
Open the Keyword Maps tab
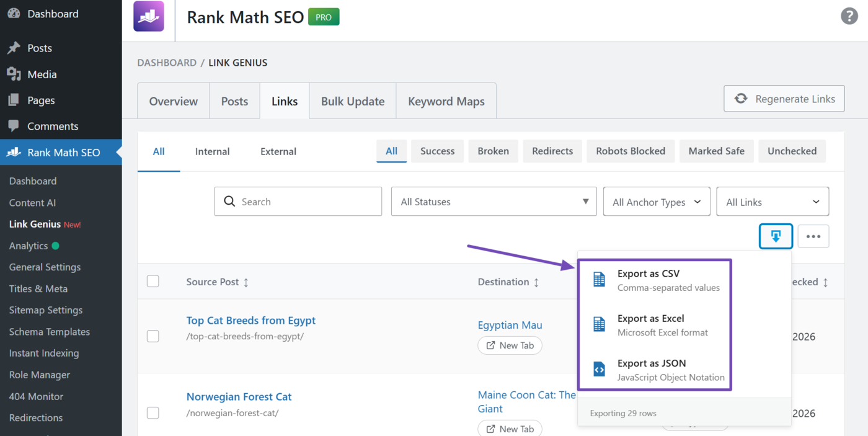(x=446, y=101)
